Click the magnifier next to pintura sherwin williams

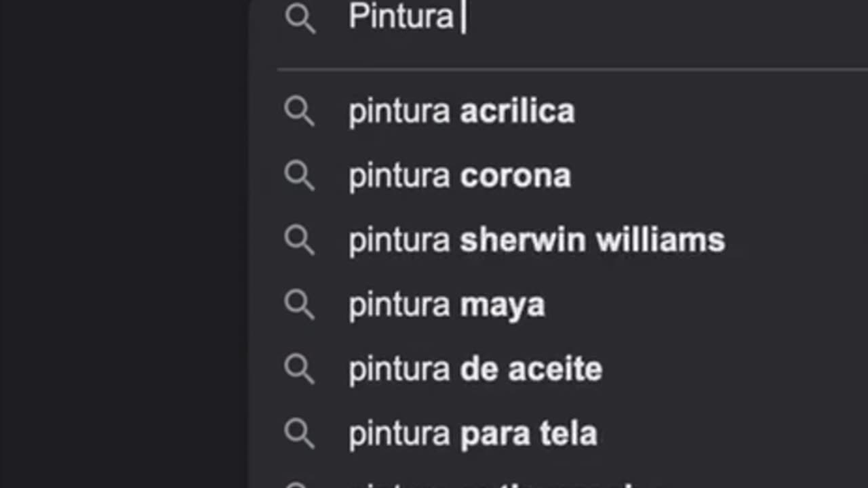299,240
